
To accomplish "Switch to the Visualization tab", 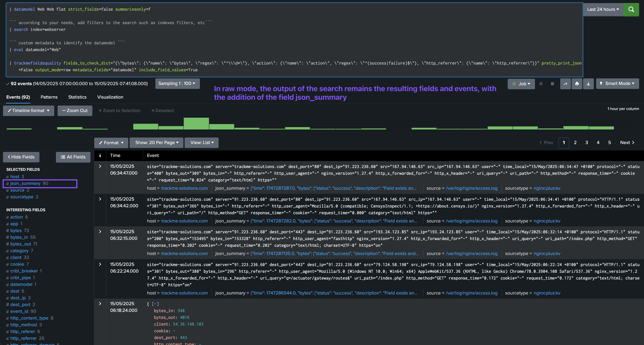I will [x=110, y=97].
